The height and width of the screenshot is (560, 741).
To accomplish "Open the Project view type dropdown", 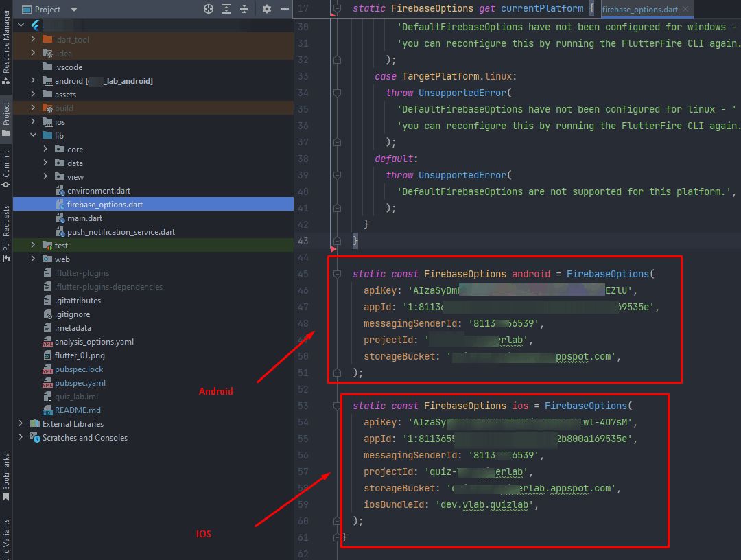I will (74, 10).
